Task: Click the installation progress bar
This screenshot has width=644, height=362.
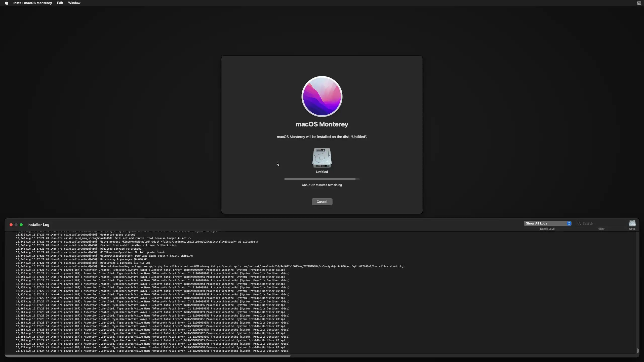Action: pyautogui.click(x=322, y=179)
